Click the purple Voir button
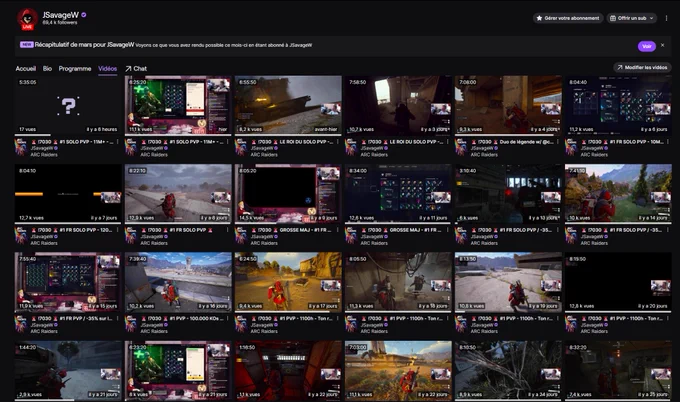This screenshot has height=402, width=680. (647, 46)
